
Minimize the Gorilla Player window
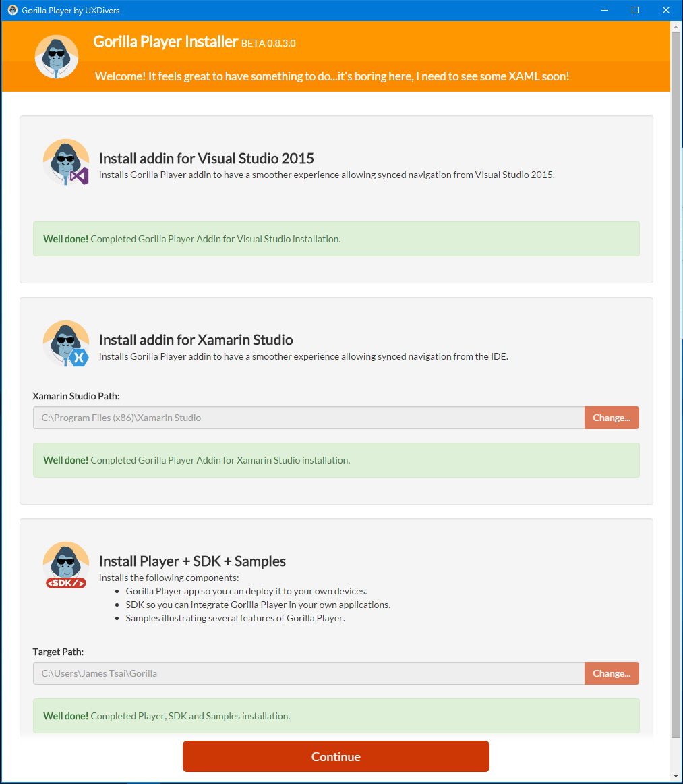click(x=605, y=10)
